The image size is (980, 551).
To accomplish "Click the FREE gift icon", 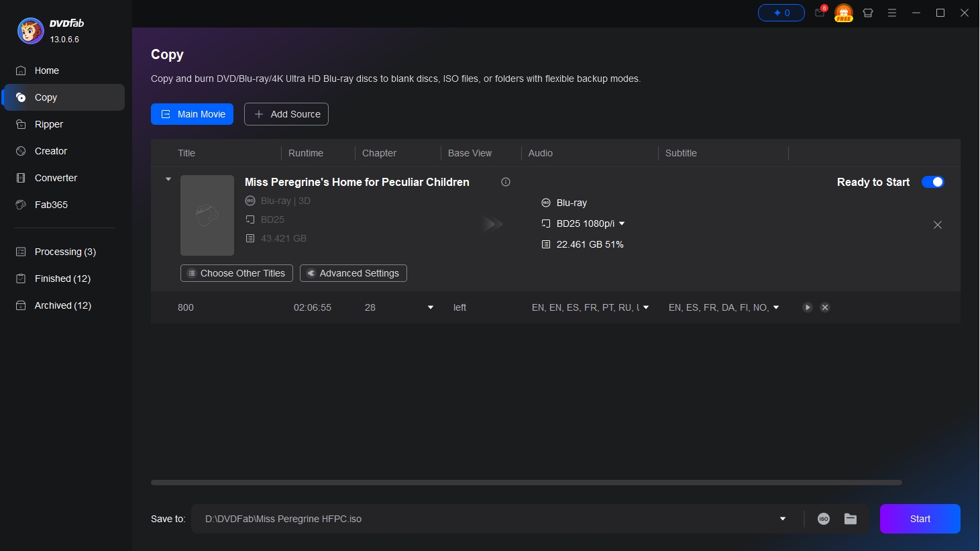I will point(844,13).
